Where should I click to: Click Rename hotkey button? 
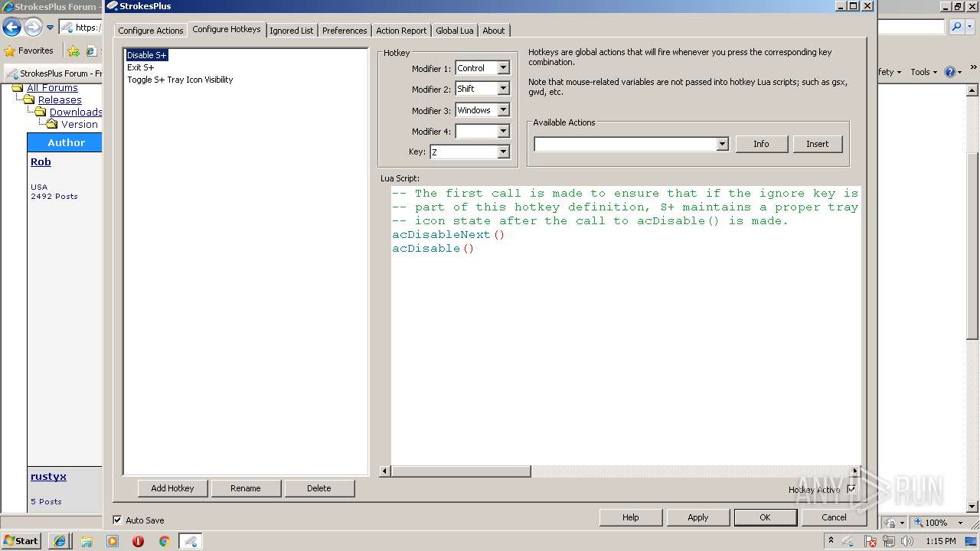tap(246, 488)
